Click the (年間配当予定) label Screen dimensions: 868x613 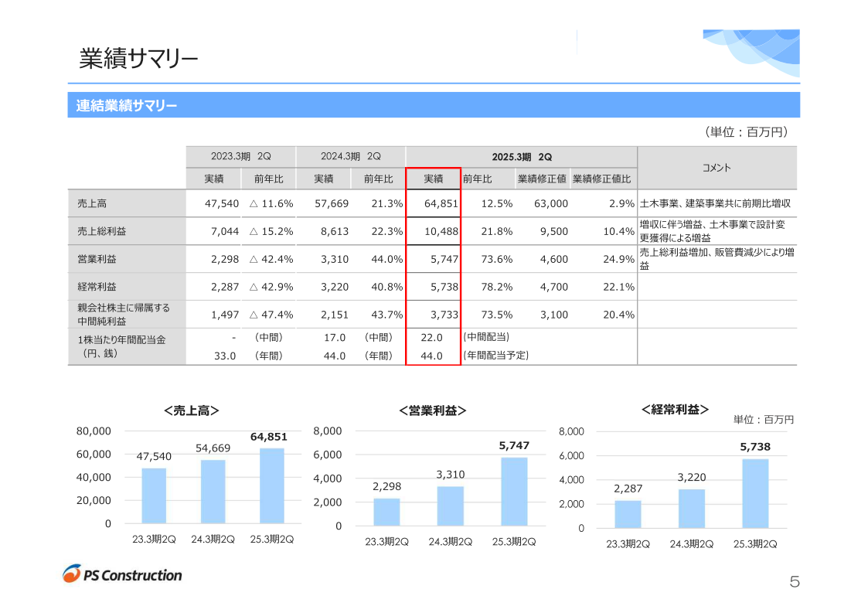tap(496, 355)
